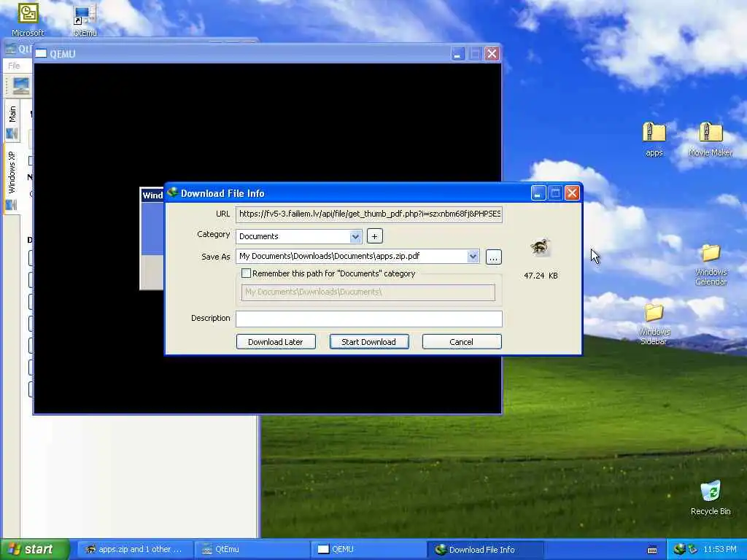The height and width of the screenshot is (560, 747).
Task: Click the taskbar clock showing 11:53 PM
Action: coord(719,550)
